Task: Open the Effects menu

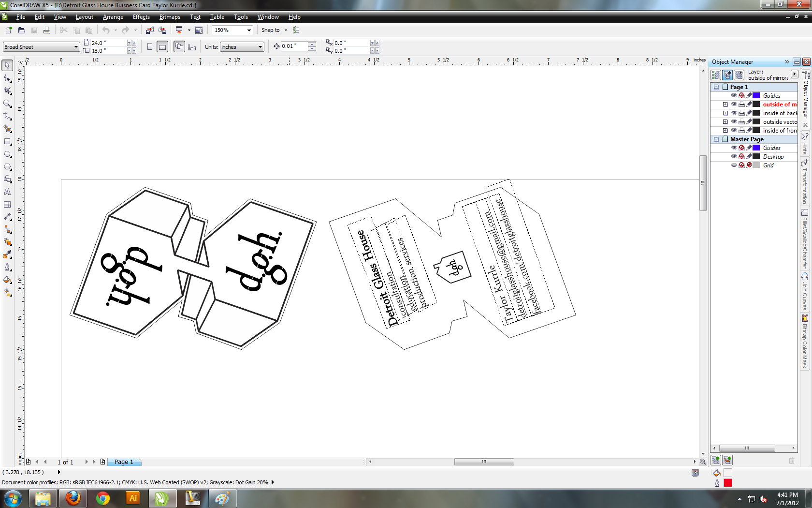Action: [141, 17]
